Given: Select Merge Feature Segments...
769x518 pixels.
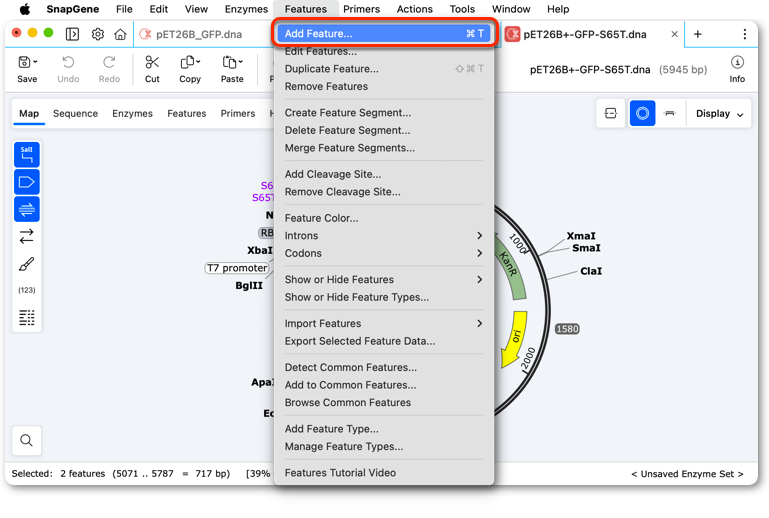Looking at the screenshot, I should 384,148.
